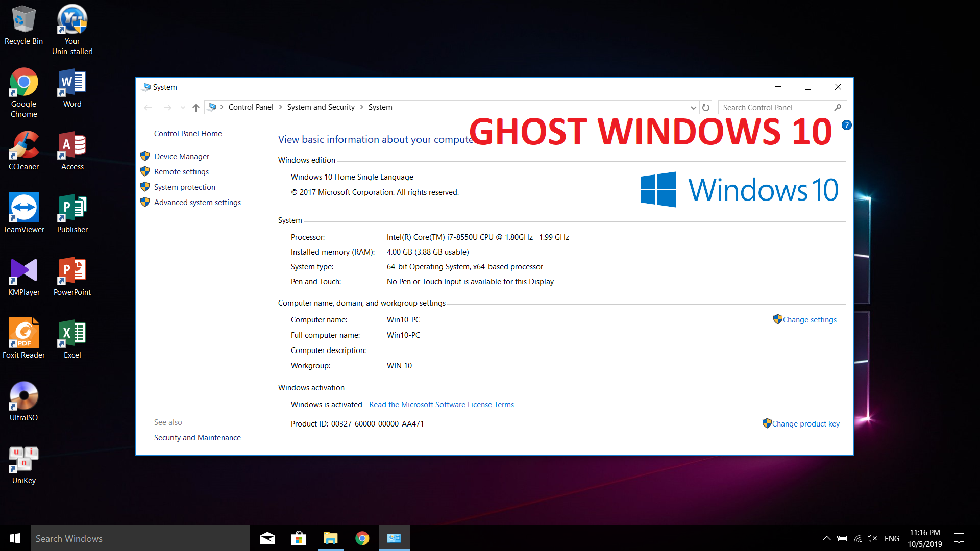The height and width of the screenshot is (551, 980).
Task: Select the Access desktop shortcut
Action: click(72, 151)
